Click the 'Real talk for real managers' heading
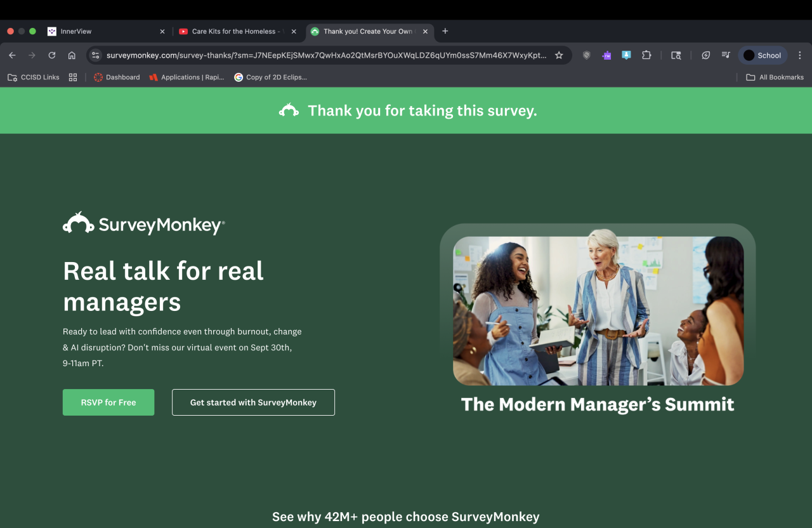 click(163, 286)
